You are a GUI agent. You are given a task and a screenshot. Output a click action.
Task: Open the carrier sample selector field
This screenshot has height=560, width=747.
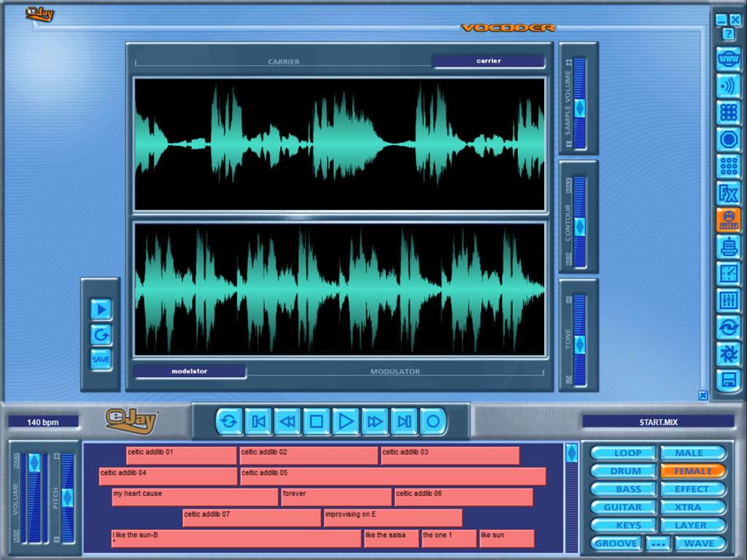(488, 61)
